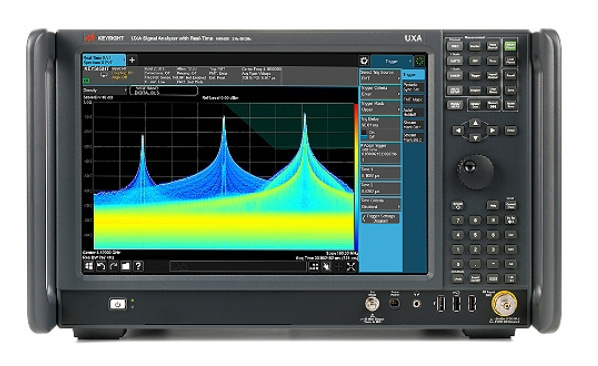
Task: Touch the leftmost front USB port
Action: 440,304
